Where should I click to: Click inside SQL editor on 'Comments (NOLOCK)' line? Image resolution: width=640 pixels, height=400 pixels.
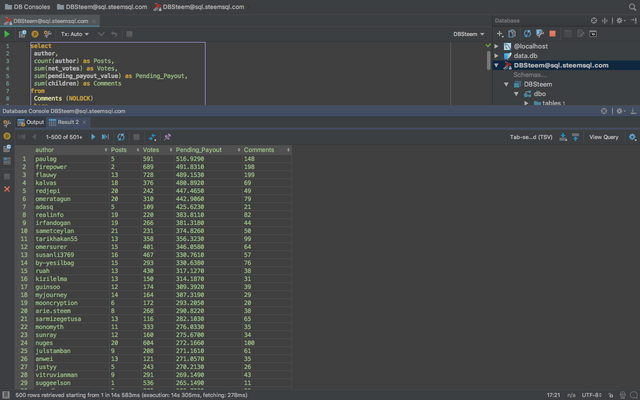pyautogui.click(x=63, y=98)
